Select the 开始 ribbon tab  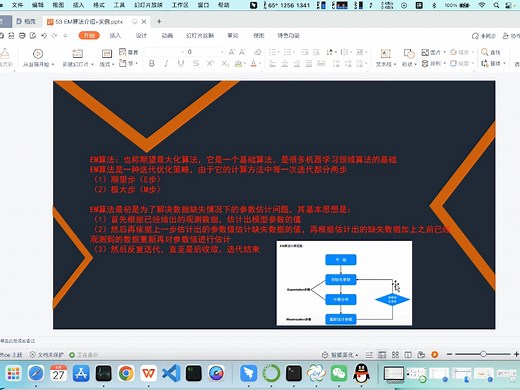(89, 35)
